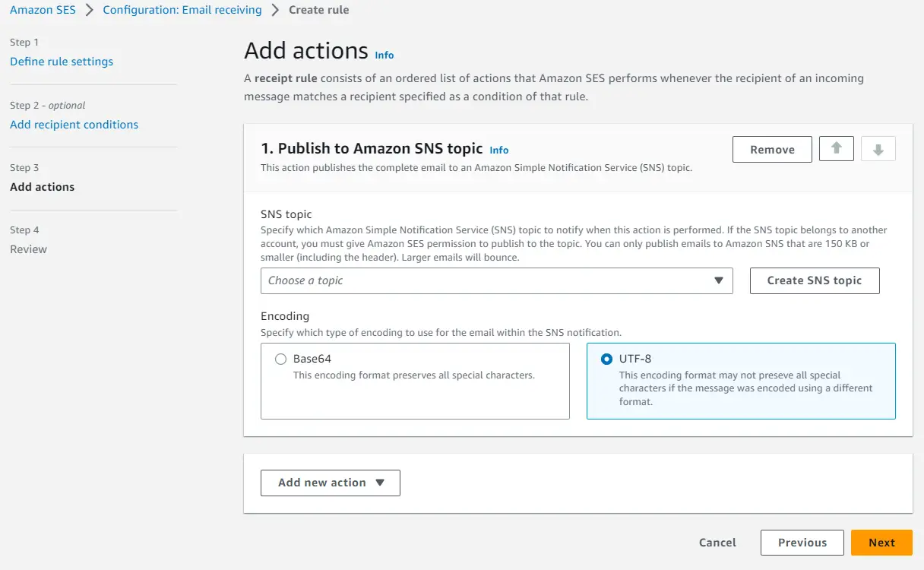Select the UTF-8 encoding radio button
This screenshot has height=570, width=924.
[606, 359]
